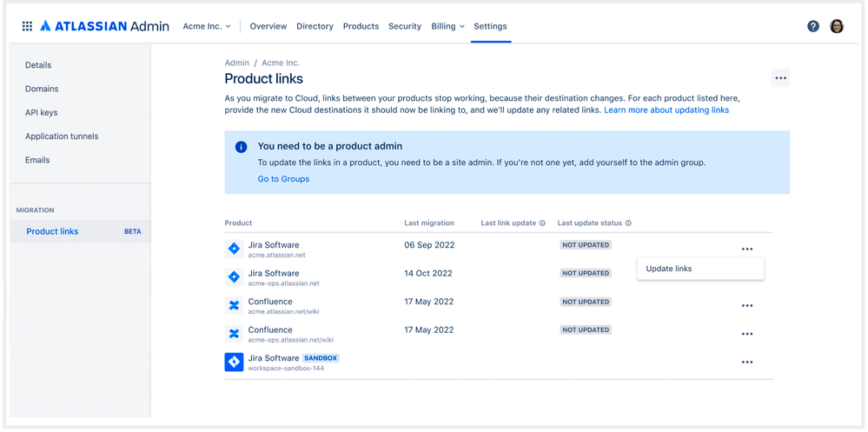The height and width of the screenshot is (432, 868).
Task: Click the Acme Inc. breadcrumb link
Action: pyautogui.click(x=281, y=63)
